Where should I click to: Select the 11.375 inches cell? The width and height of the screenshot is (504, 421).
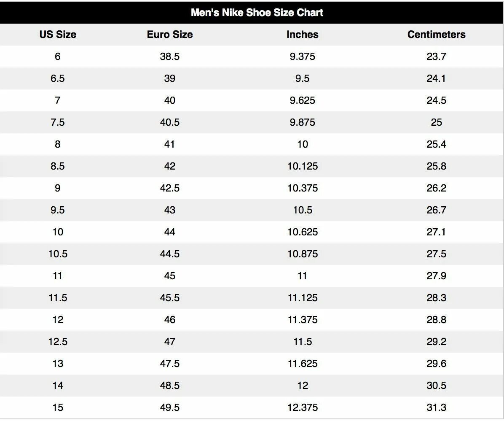click(x=303, y=320)
